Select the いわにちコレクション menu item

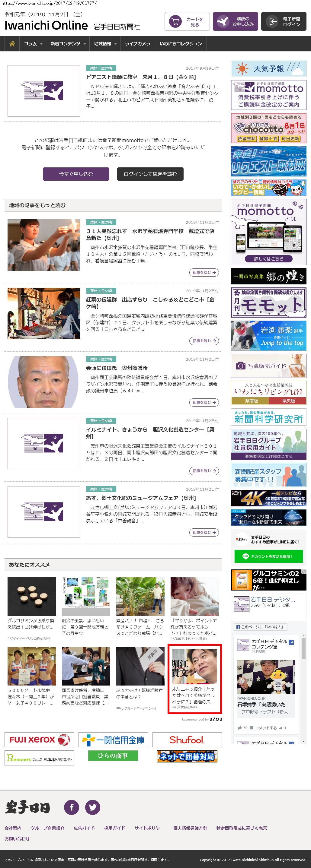(x=181, y=44)
